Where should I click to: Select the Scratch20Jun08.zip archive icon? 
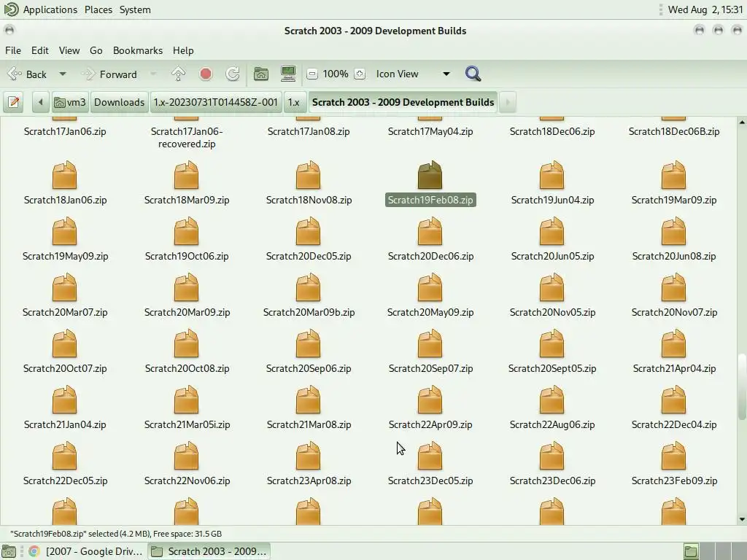(673, 231)
